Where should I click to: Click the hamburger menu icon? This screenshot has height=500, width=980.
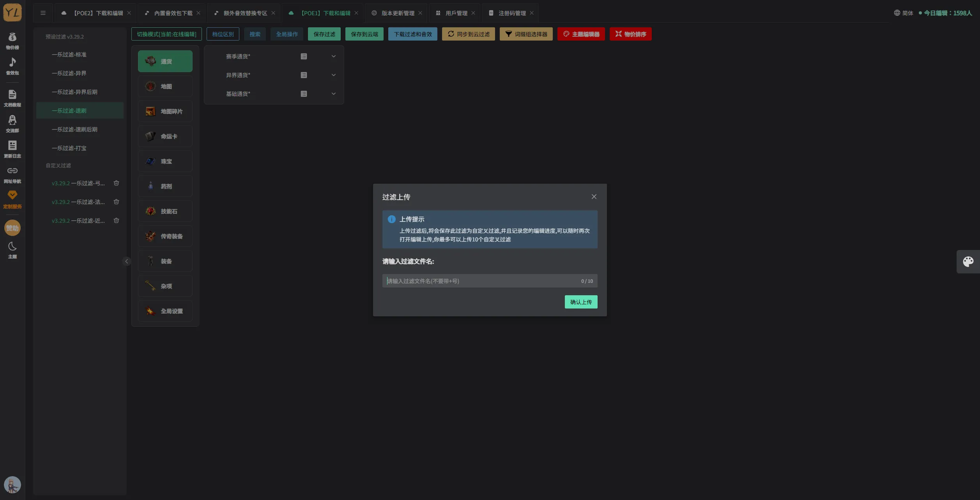pos(43,13)
